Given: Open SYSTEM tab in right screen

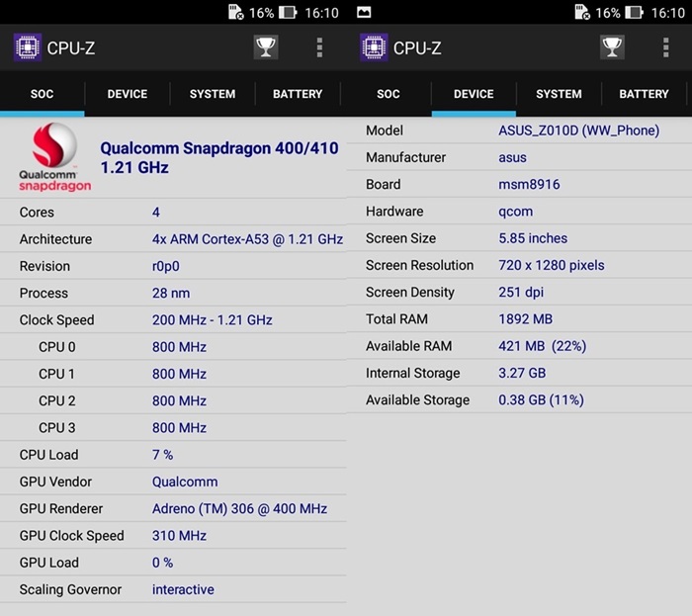Looking at the screenshot, I should coord(559,94).
